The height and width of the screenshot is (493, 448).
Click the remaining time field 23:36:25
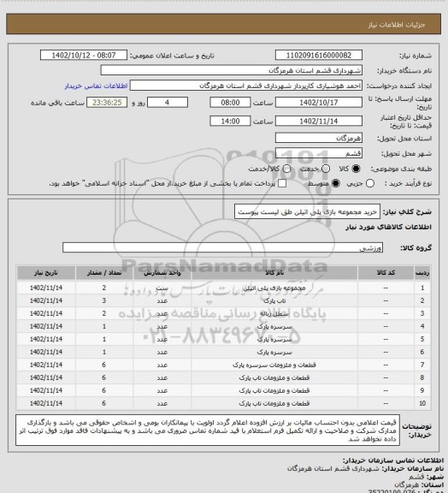pos(107,103)
